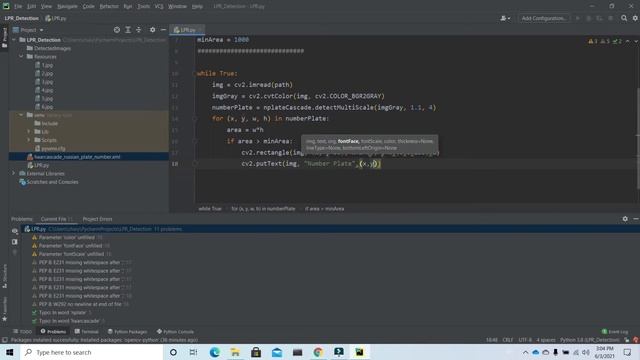Open the Navigate menu
The width and height of the screenshot is (640, 360).
[x=67, y=6]
